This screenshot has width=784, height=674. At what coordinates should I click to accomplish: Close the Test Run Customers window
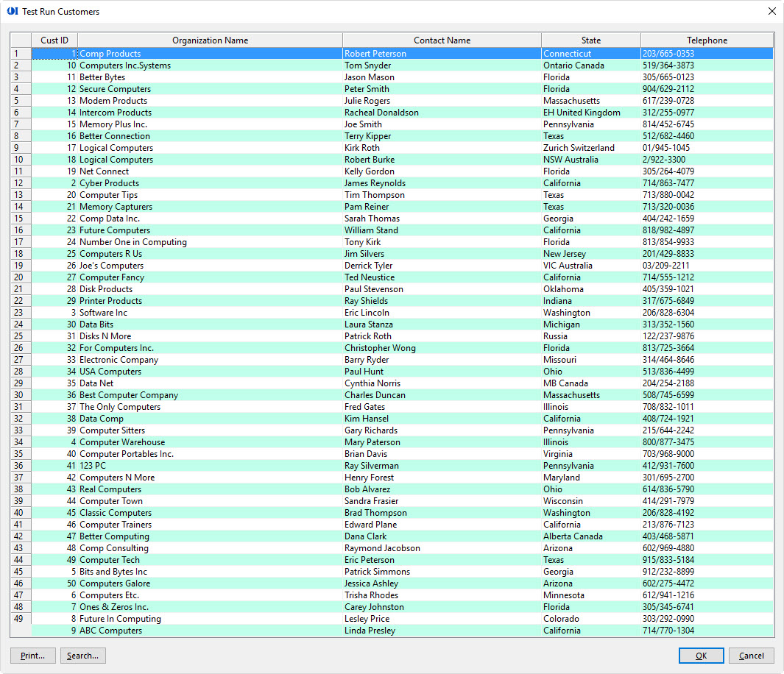pyautogui.click(x=772, y=11)
